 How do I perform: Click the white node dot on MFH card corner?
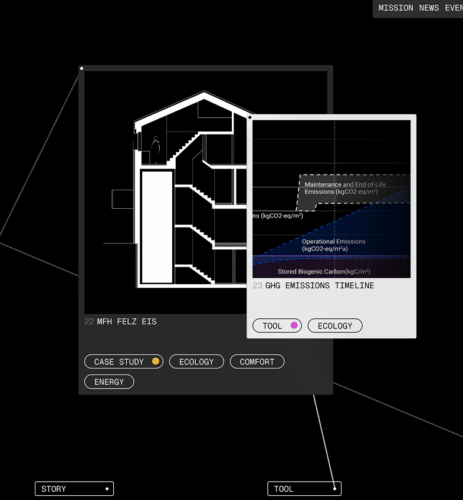[x=81, y=68]
